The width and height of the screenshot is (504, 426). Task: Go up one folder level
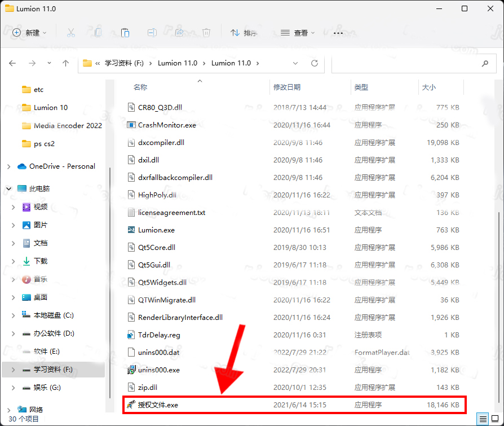65,63
